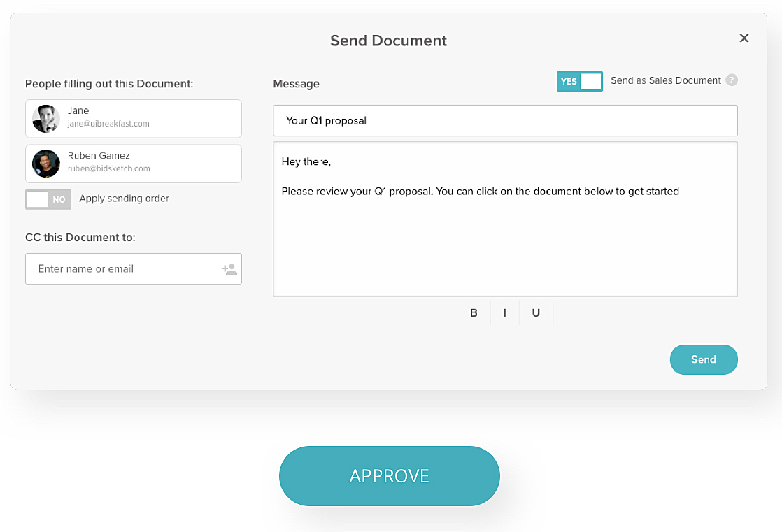Click Jane's profile avatar picture

[x=45, y=118]
